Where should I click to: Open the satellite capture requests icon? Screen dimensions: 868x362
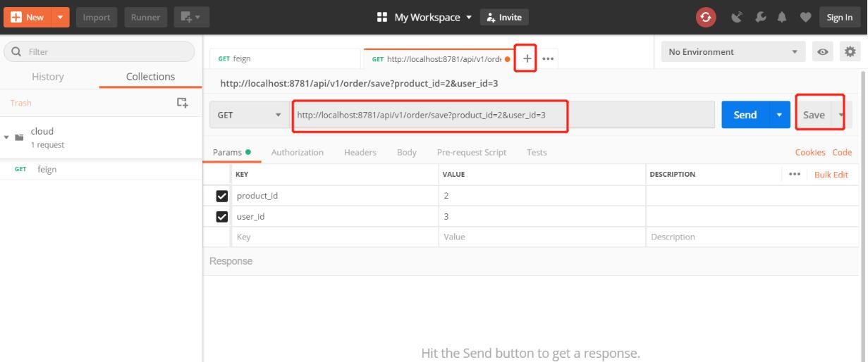738,17
